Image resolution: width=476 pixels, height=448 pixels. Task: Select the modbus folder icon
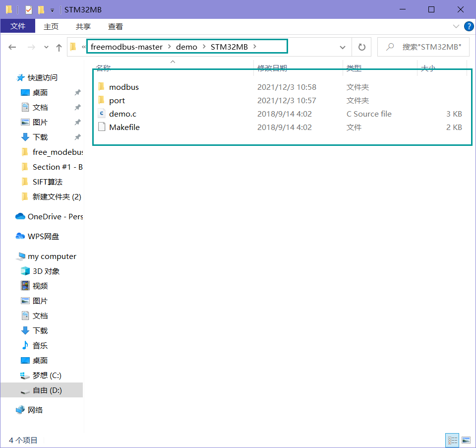click(101, 87)
